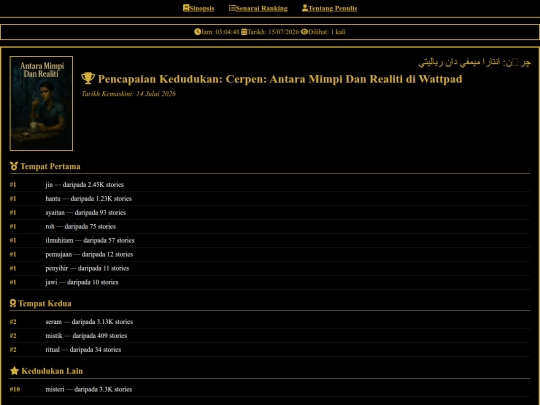
Task: Click the Kedudukan Lain section heading
Action: [52, 371]
